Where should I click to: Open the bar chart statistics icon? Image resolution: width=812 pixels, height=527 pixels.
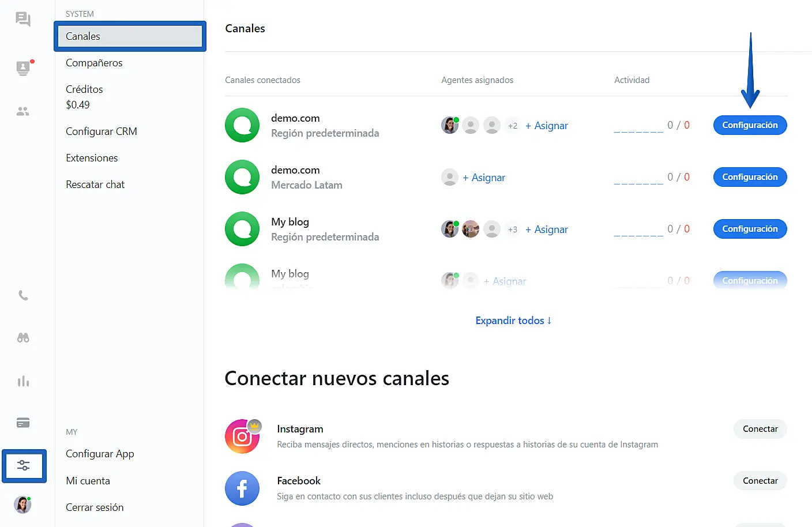tap(23, 381)
